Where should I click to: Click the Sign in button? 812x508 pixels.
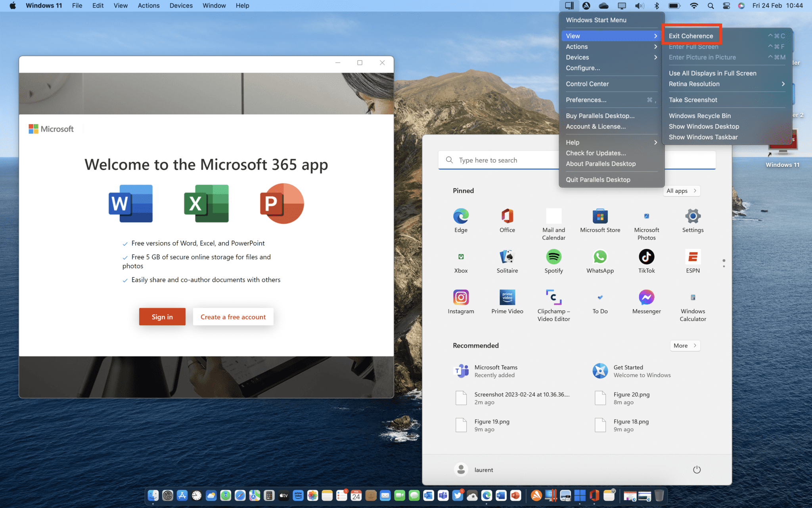click(162, 317)
